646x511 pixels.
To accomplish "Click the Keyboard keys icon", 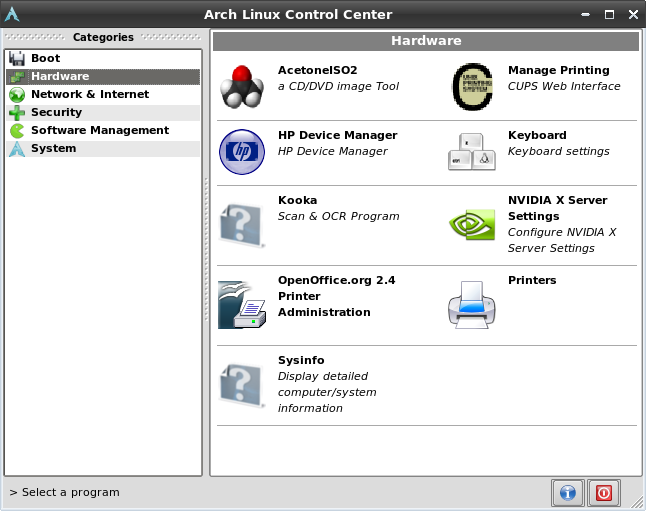I will point(472,152).
